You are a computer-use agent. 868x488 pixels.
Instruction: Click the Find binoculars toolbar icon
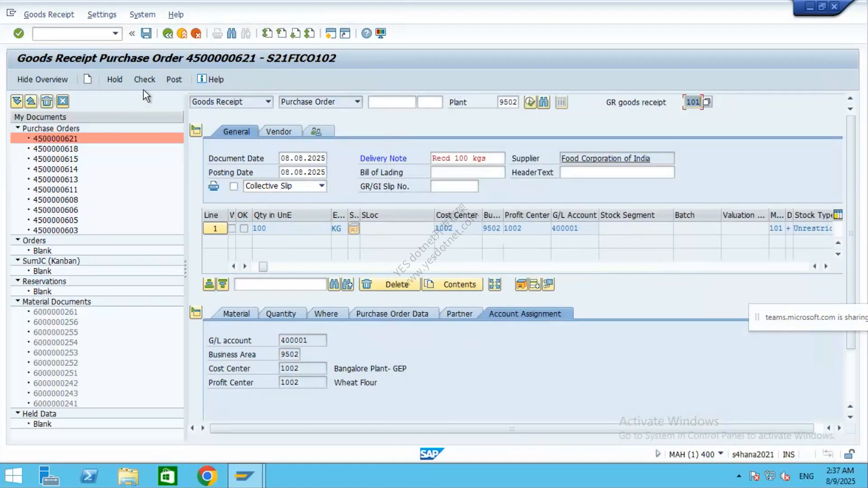(x=231, y=33)
